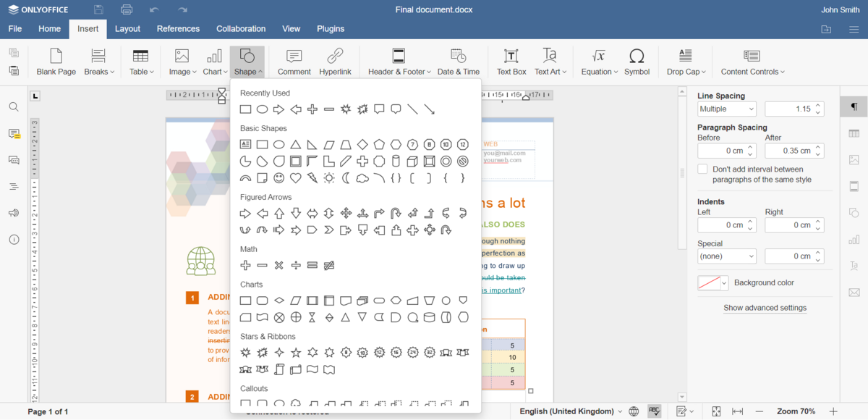Choose the multiply sign Math shape
The height and width of the screenshot is (420, 868).
coord(278,266)
